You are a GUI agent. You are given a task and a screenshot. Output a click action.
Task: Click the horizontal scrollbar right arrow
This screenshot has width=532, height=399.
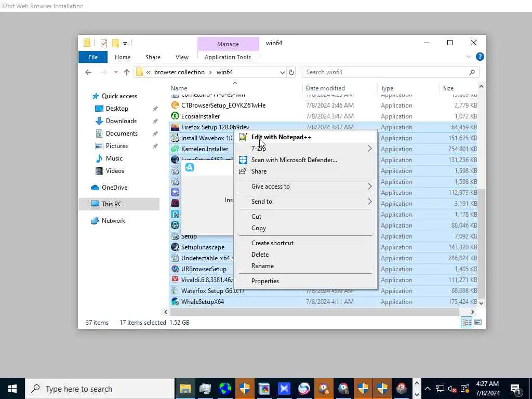[x=472, y=312]
